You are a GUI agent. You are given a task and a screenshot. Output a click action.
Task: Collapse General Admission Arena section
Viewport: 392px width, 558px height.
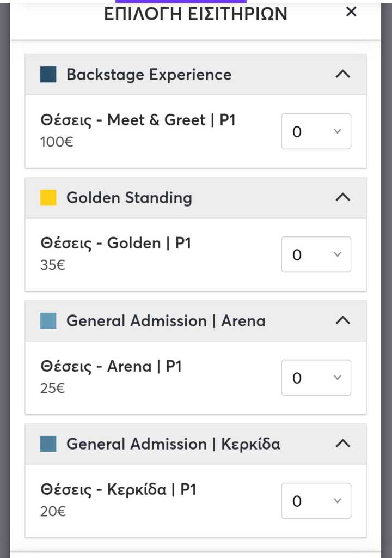pyautogui.click(x=342, y=321)
